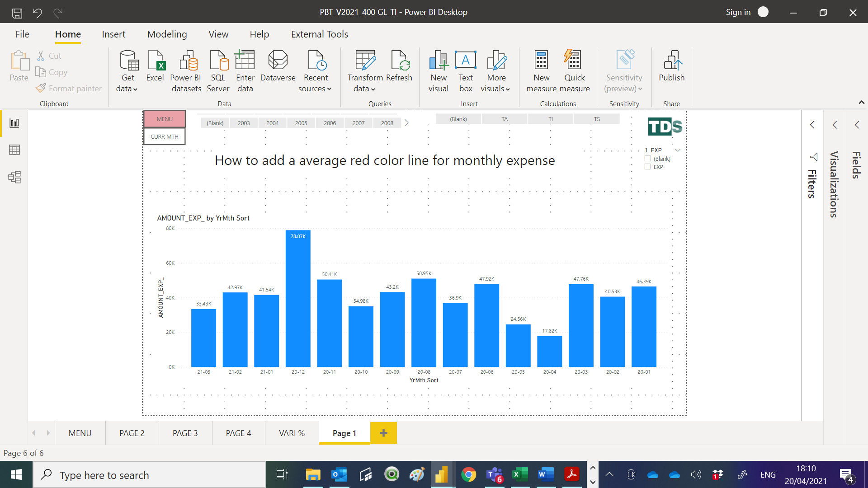Expand the 1_EXP slicer dropdown chevron
The height and width of the screenshot is (488, 868).
[x=678, y=150]
